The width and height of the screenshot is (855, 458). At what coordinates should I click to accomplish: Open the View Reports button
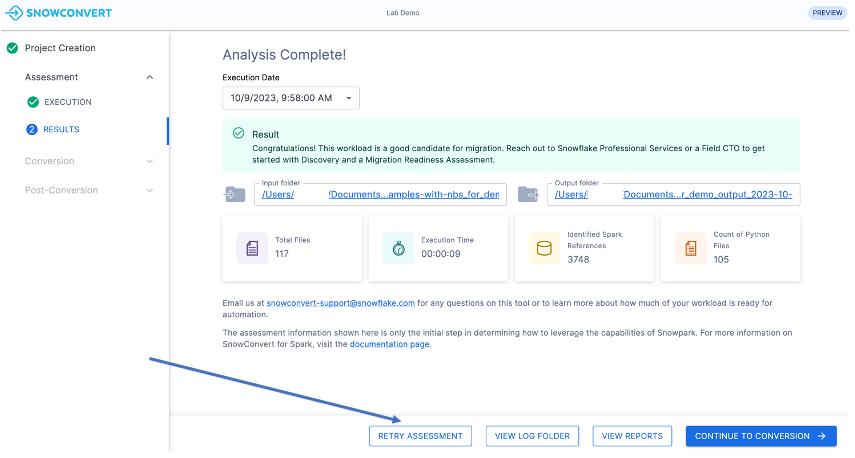[632, 436]
